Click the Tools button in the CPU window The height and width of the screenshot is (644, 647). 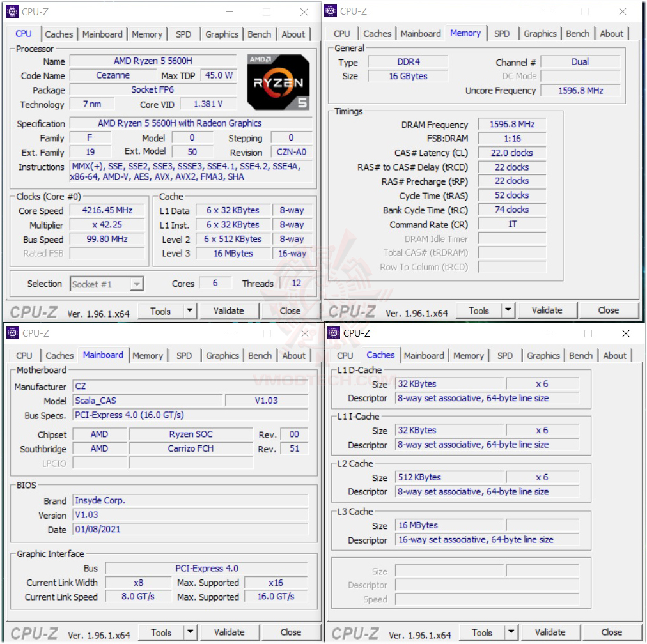(160, 311)
